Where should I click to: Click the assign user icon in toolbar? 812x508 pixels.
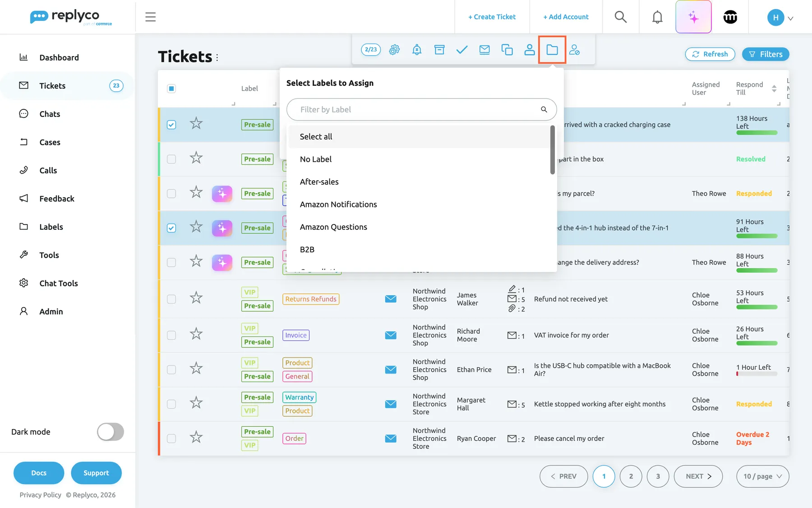pos(530,50)
